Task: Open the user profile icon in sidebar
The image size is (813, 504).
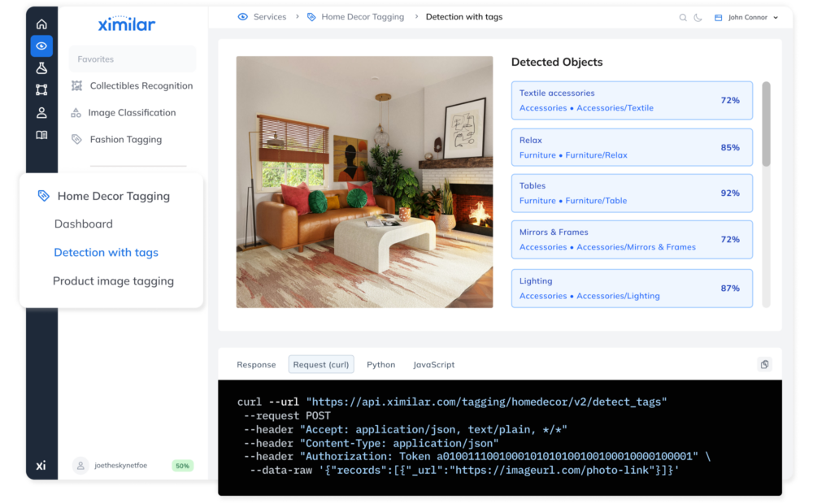Action: point(41,112)
